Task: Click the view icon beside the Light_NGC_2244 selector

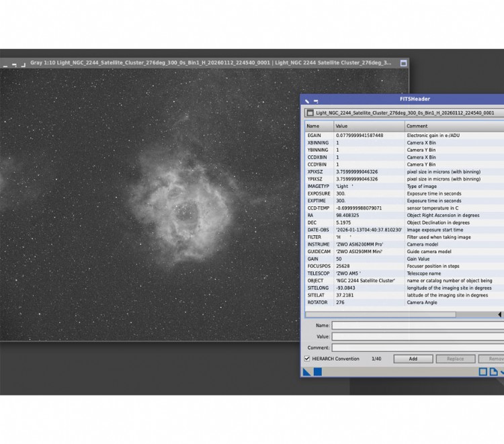Action: click(310, 113)
